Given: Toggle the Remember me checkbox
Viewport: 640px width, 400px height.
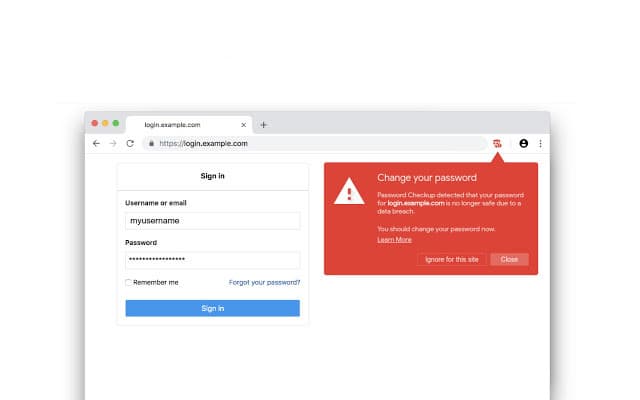Looking at the screenshot, I should point(128,282).
